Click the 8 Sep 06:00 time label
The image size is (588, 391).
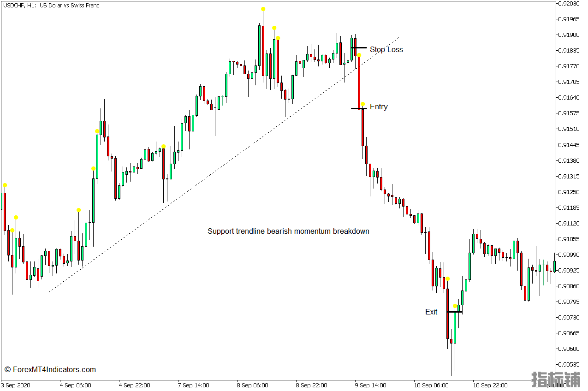(x=252, y=385)
